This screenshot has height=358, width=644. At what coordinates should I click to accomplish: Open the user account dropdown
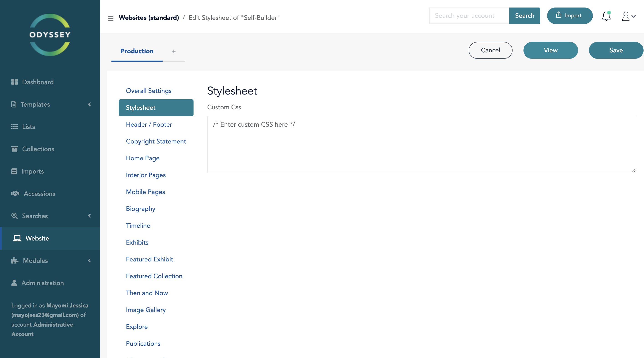pyautogui.click(x=629, y=16)
